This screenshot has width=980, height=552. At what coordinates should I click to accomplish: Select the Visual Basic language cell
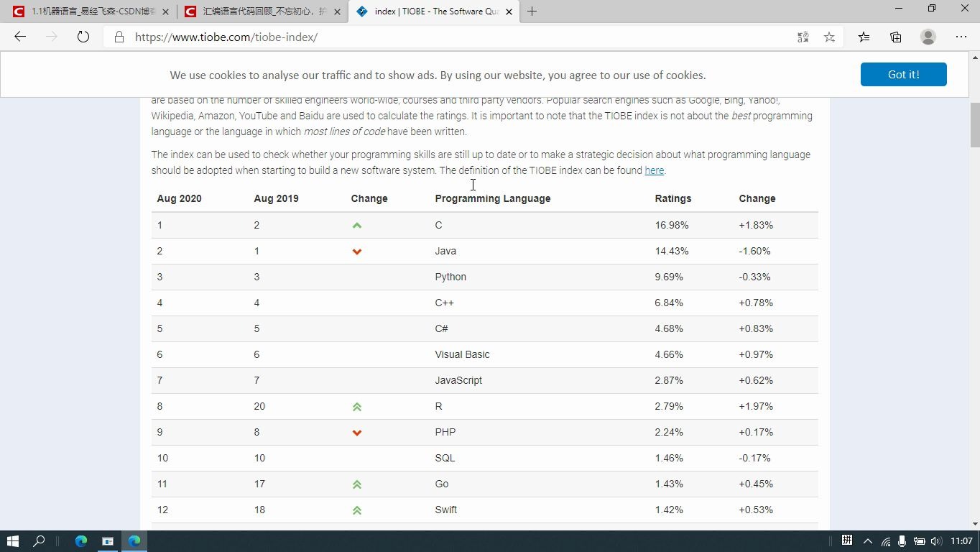coord(462,354)
